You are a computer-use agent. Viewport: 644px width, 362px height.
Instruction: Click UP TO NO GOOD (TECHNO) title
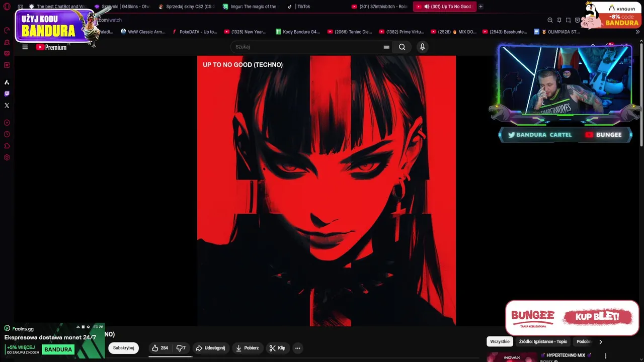243,65
